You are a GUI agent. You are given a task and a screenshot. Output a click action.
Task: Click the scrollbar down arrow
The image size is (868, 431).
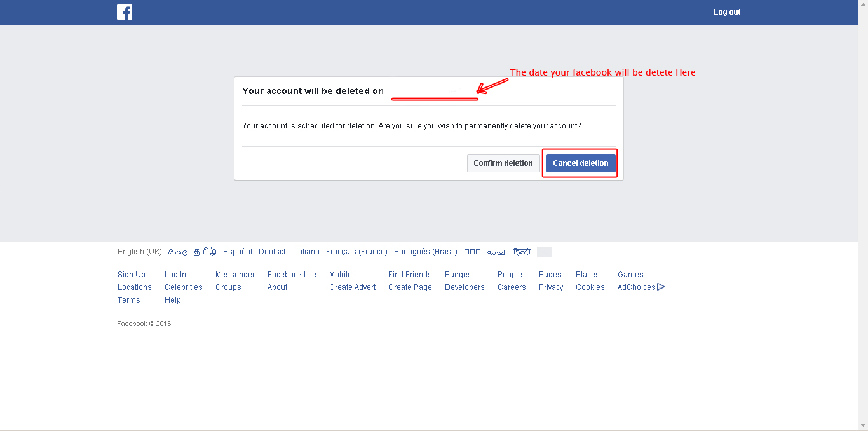coord(864,426)
